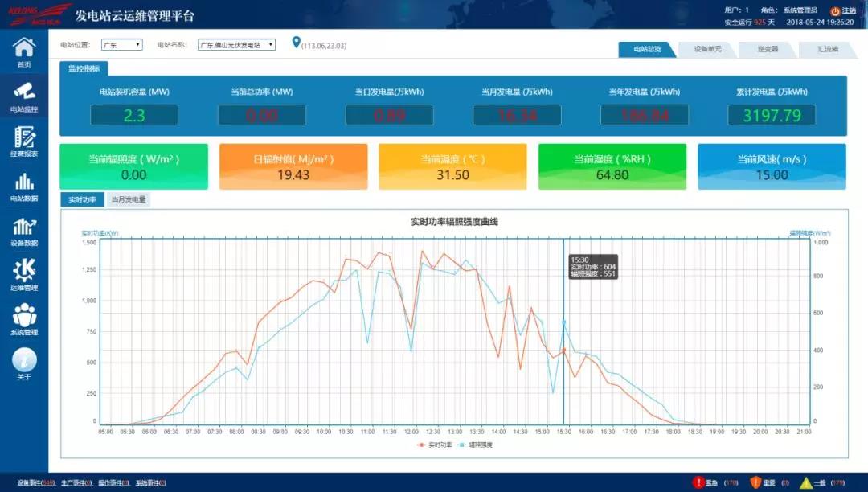
Task: Expand the 电站名称 station dropdown
Action: point(236,45)
